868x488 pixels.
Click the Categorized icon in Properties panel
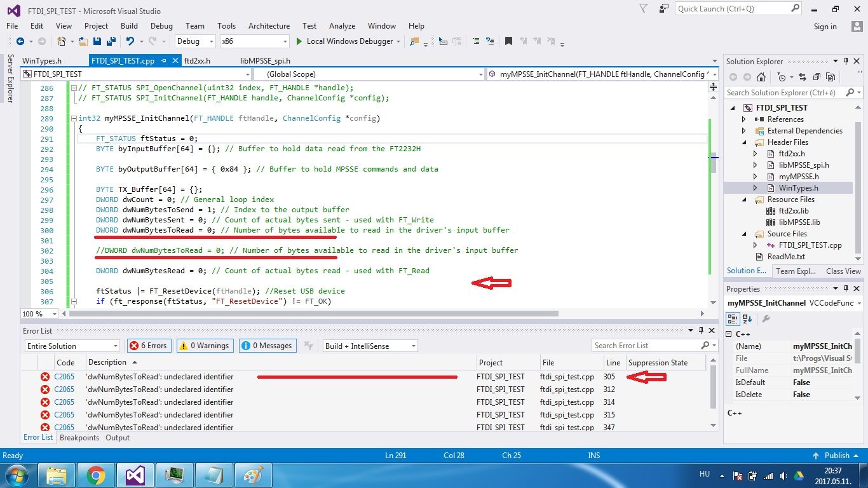pos(733,319)
